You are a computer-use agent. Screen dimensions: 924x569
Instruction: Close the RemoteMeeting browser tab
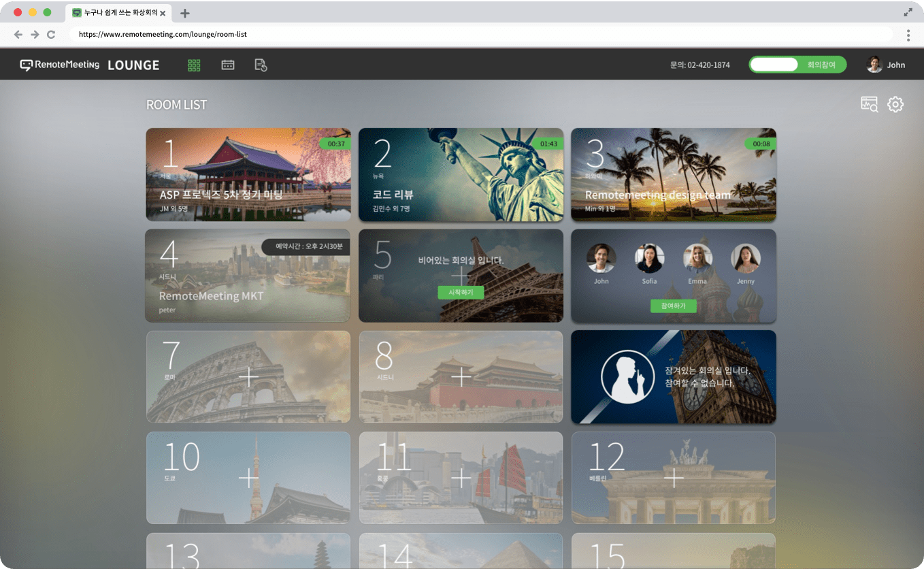[x=163, y=13]
